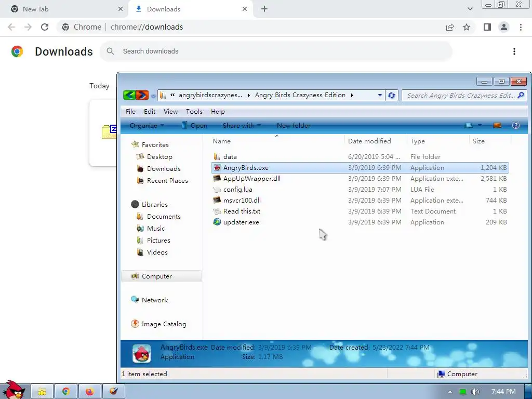Open the View menu
532x399 pixels.
[170, 112]
